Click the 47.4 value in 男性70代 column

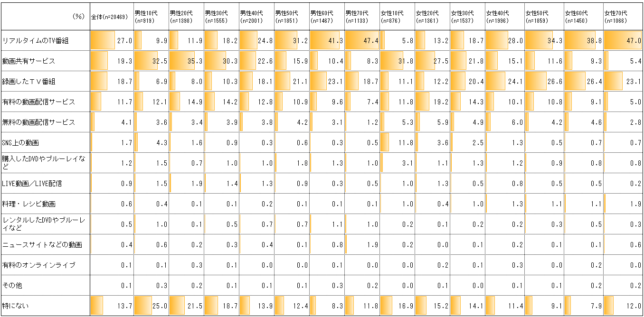pos(370,41)
